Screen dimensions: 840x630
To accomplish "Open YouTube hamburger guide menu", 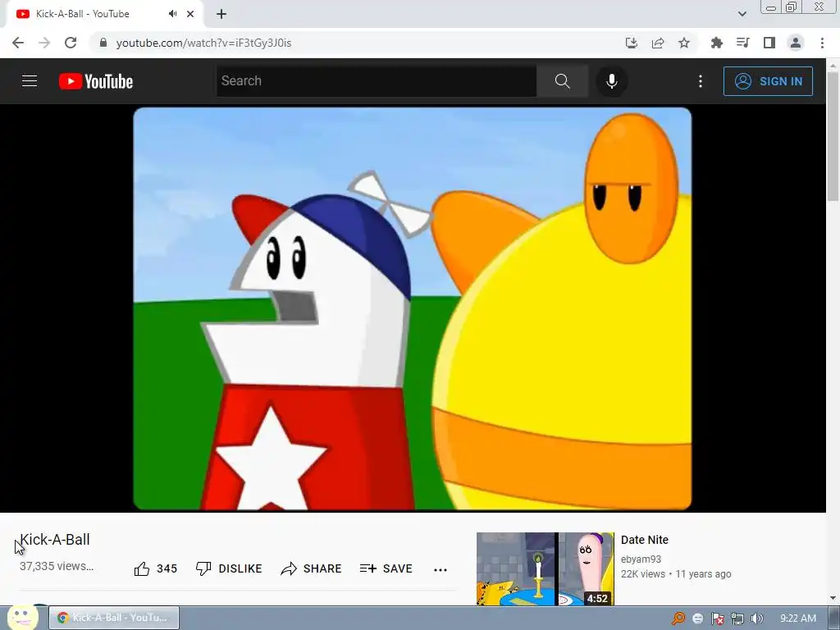I will pos(30,81).
